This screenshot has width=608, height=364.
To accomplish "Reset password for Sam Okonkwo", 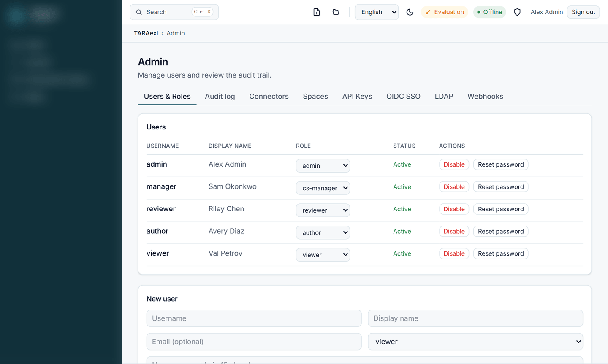I will [501, 187].
